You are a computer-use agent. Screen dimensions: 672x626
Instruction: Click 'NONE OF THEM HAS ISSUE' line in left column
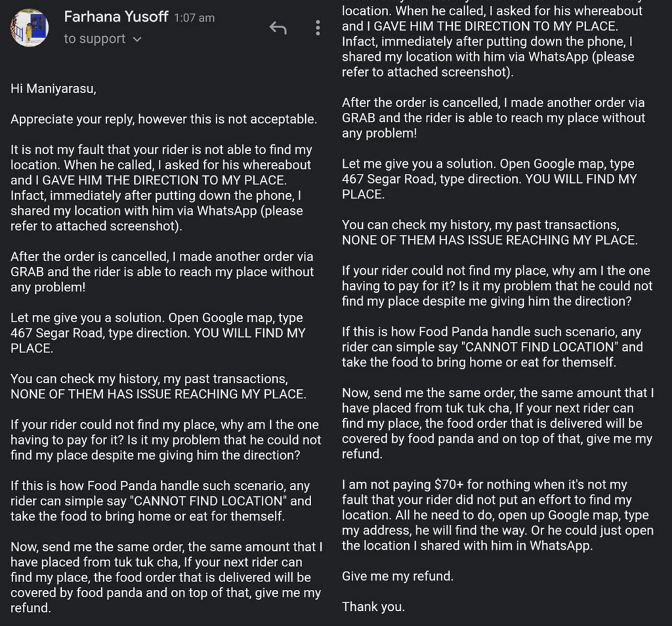pyautogui.click(x=158, y=394)
